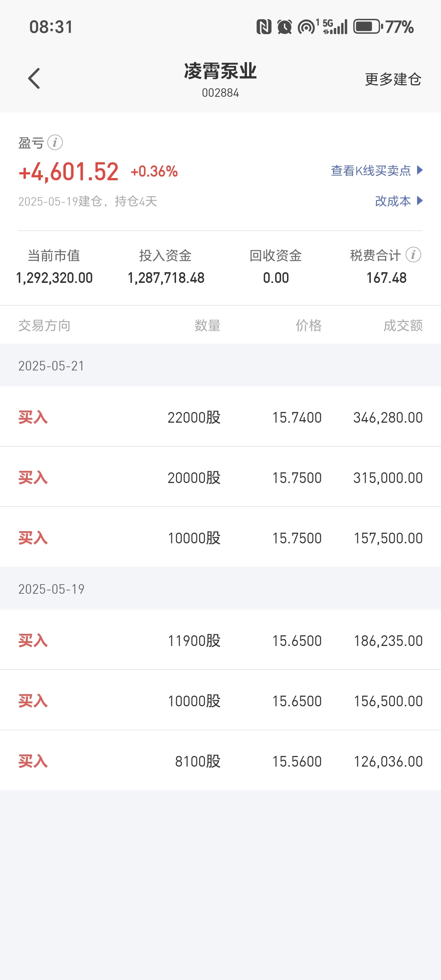The height and width of the screenshot is (980, 441).
Task: Select the 20000股 buy at 15.7500
Action: 220,477
